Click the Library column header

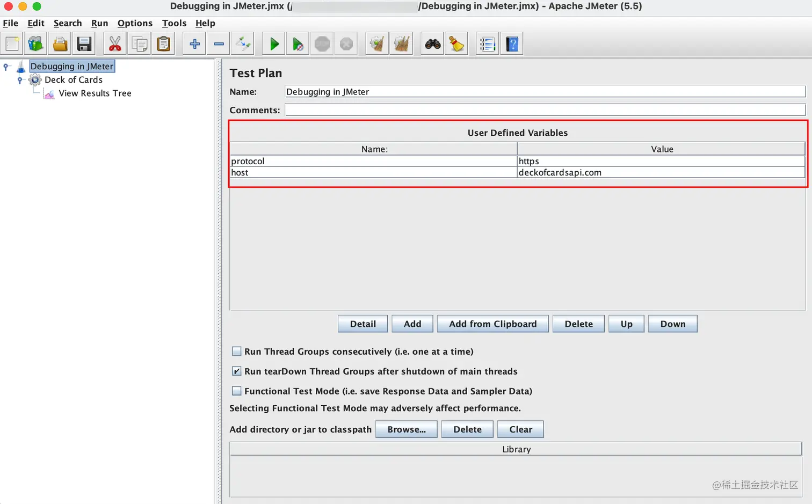tap(516, 449)
